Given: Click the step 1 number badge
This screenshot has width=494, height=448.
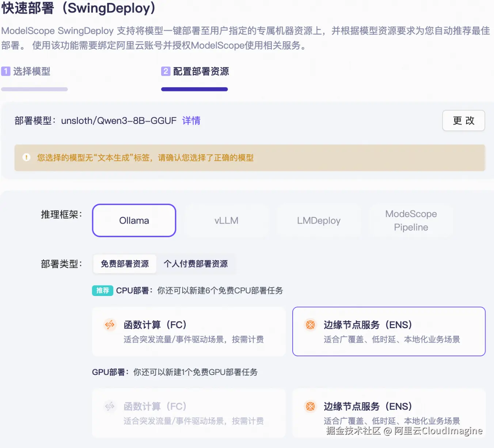Looking at the screenshot, I should coord(5,71).
